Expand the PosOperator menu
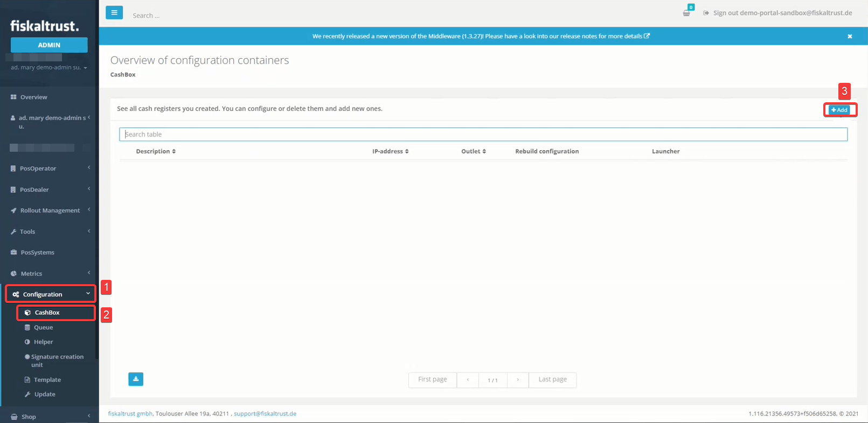The image size is (868, 423). coord(48,168)
